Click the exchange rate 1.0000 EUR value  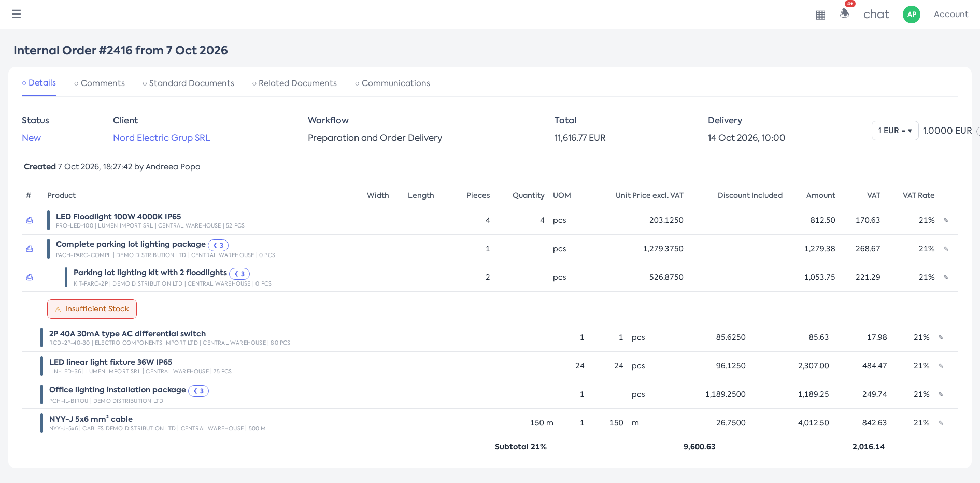[947, 131]
